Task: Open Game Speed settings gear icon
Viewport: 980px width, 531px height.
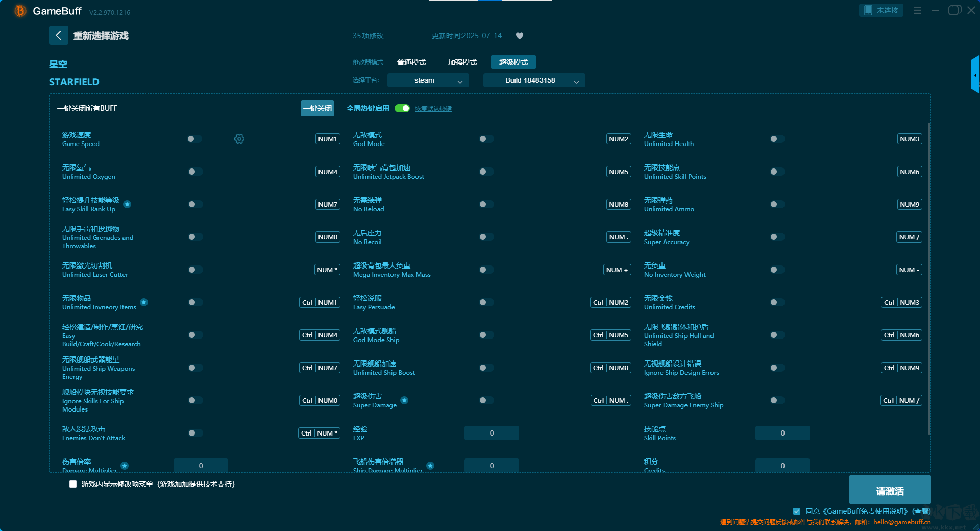Action: [x=239, y=139]
